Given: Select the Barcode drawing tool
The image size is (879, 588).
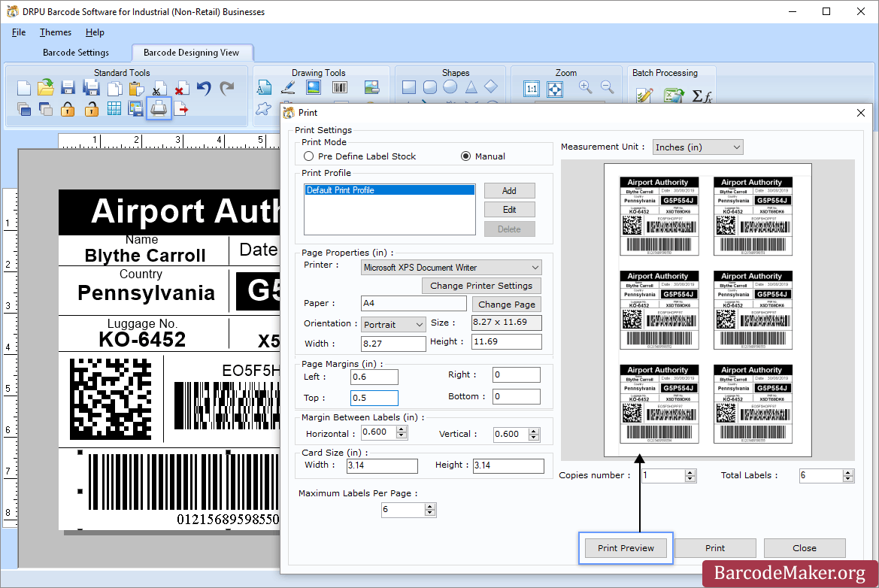Looking at the screenshot, I should click(x=340, y=87).
